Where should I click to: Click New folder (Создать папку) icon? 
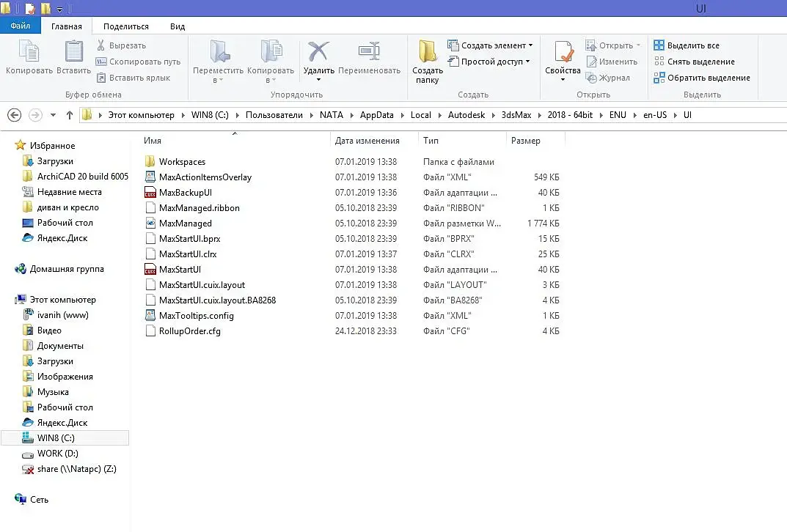click(428, 51)
